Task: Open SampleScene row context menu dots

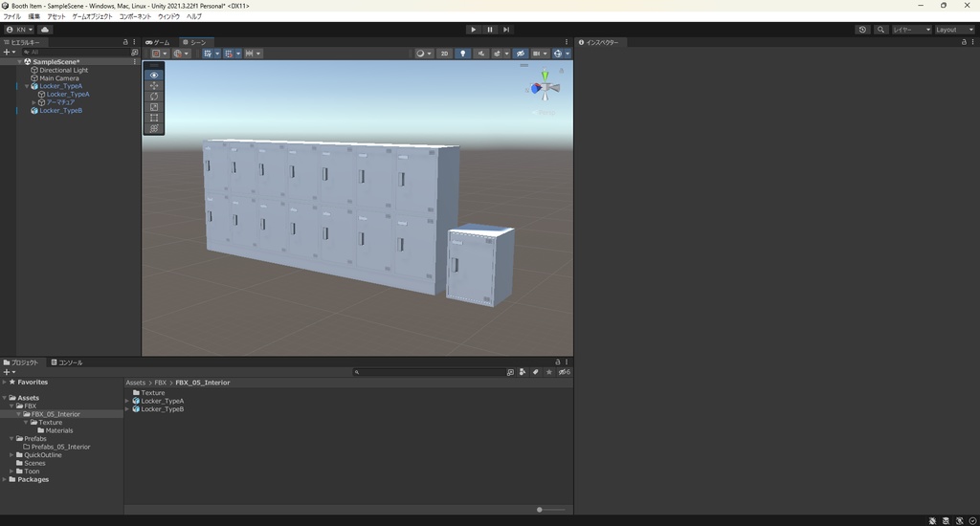Action: 134,62
